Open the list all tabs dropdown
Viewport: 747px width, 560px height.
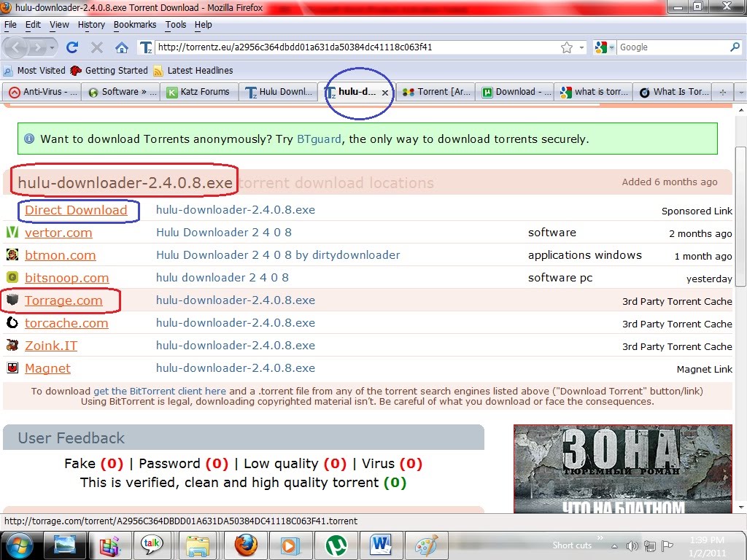[740, 92]
